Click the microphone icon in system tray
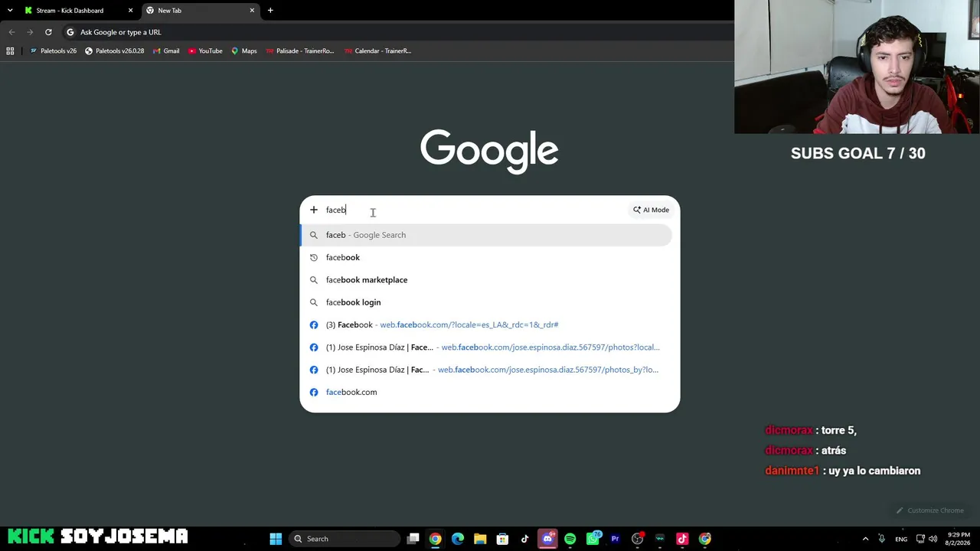Image resolution: width=980 pixels, height=551 pixels. coord(882,539)
